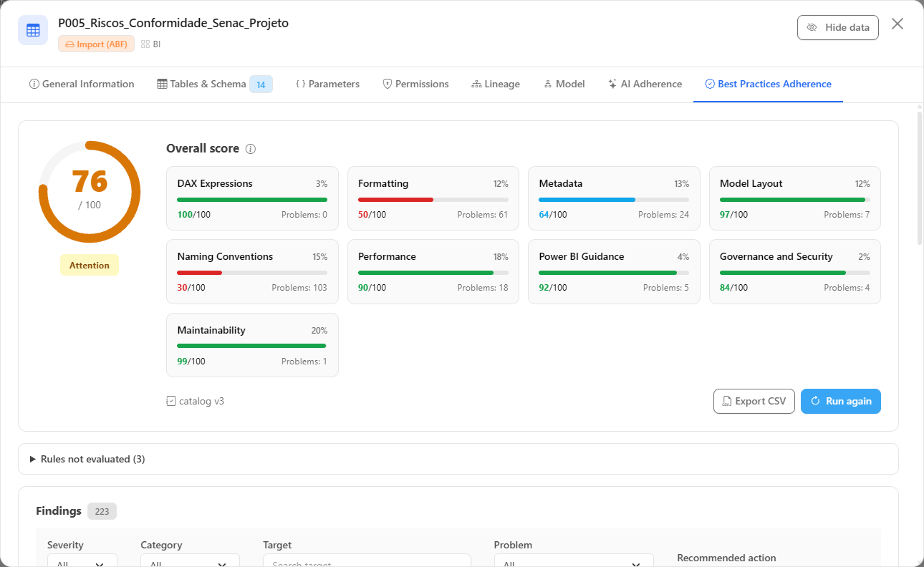Select the Performance category title

click(387, 257)
